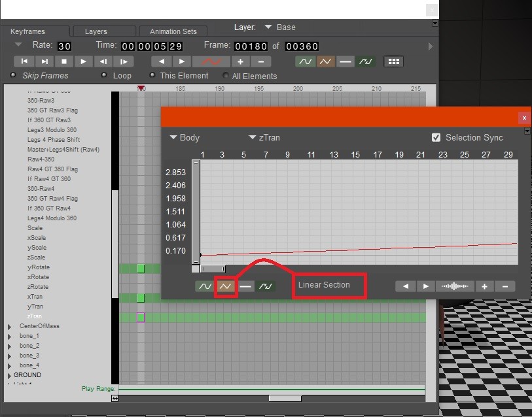Select Break Spline in the Keyframes toolbar
This screenshot has width=532, height=417.
point(366,61)
